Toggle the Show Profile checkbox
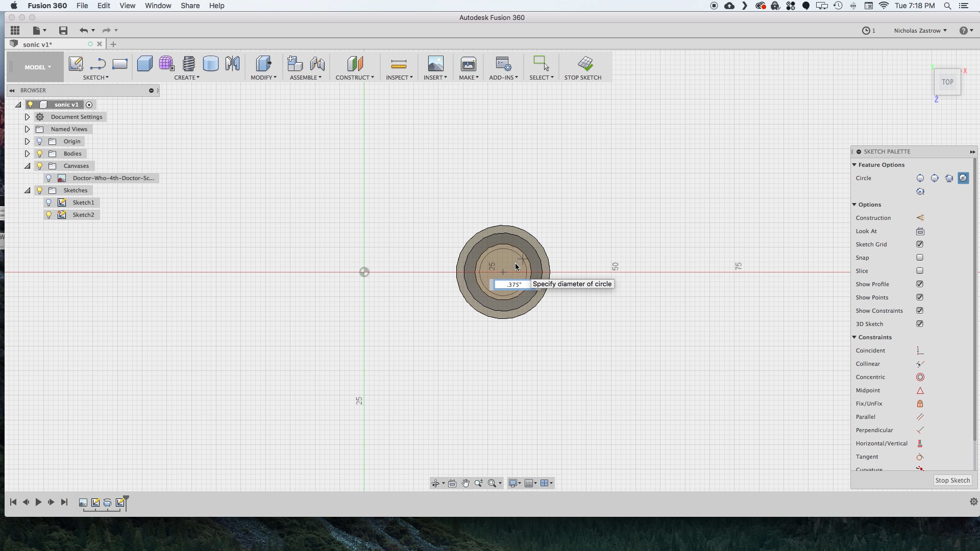Screen dimensions: 980x551 point(920,284)
